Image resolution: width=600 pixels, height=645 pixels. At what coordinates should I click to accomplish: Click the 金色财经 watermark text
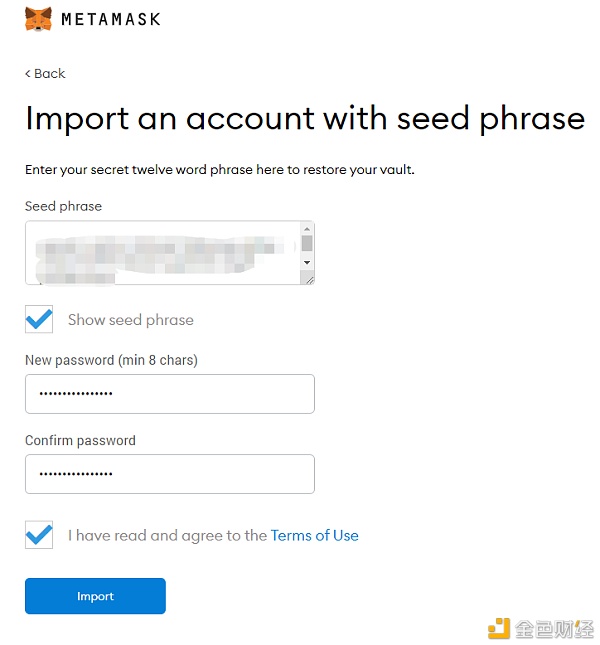pyautogui.click(x=554, y=629)
